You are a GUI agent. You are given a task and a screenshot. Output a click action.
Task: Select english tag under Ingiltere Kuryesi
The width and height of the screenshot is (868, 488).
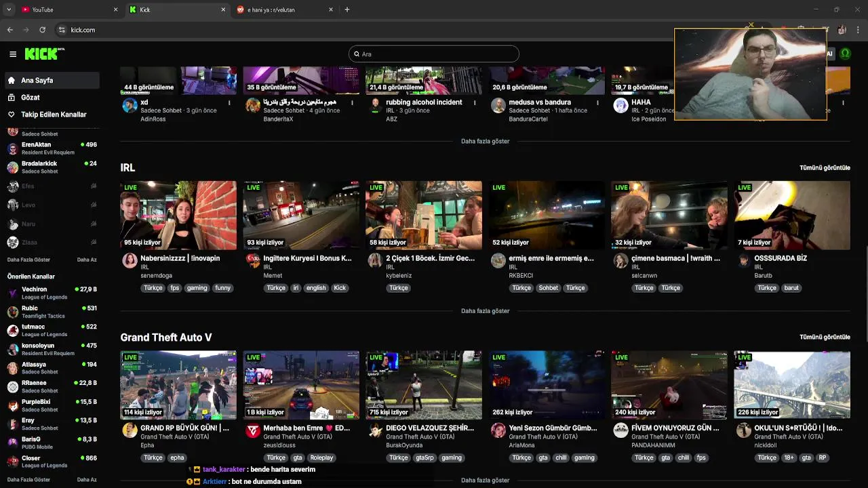tap(316, 288)
